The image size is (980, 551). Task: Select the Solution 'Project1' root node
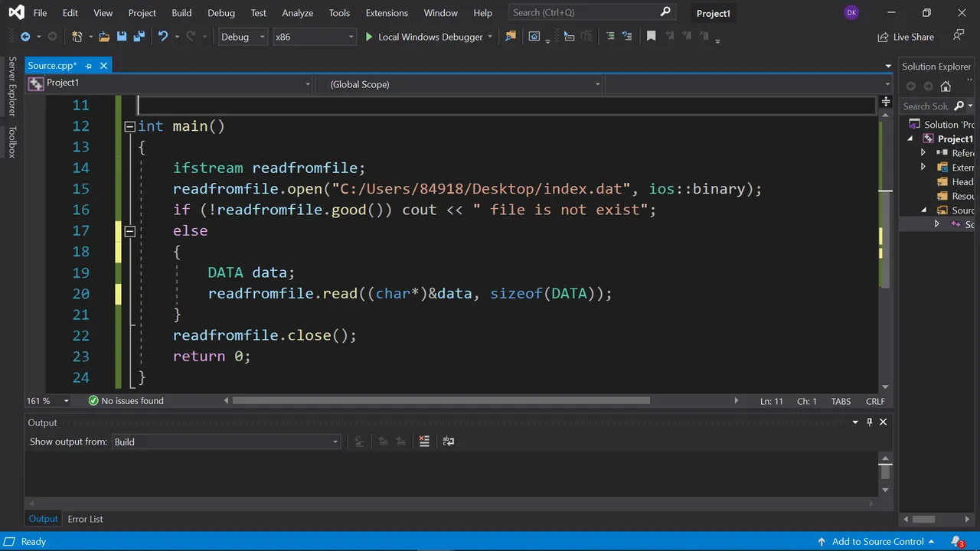(943, 124)
